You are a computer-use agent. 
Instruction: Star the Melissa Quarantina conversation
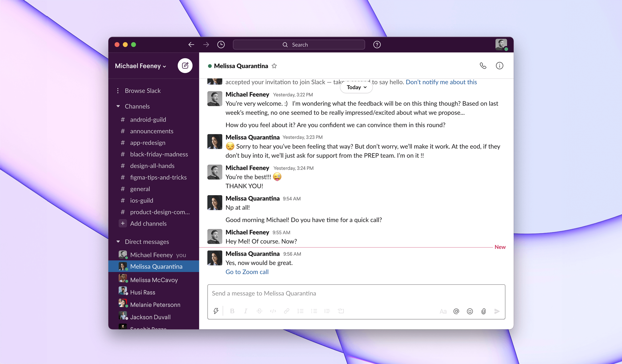274,66
